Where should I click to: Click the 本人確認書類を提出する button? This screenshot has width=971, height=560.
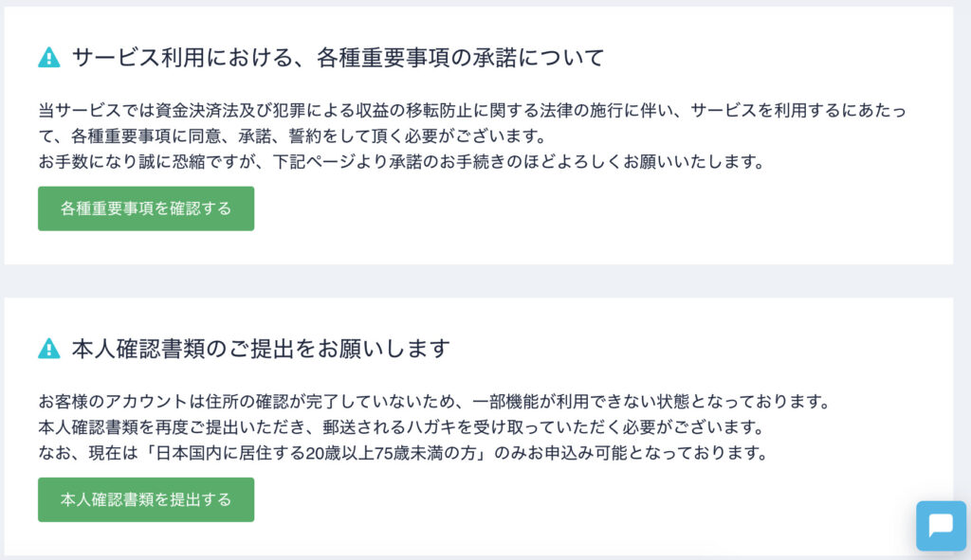(x=146, y=499)
